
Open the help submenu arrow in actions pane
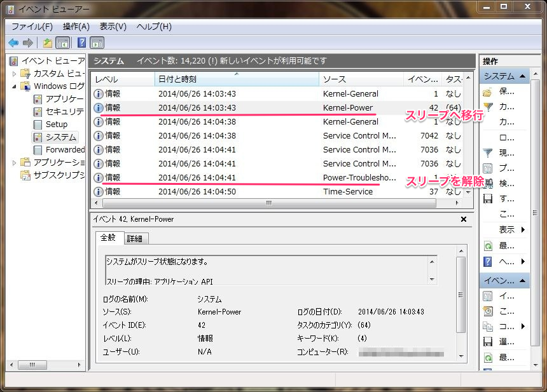523,261
